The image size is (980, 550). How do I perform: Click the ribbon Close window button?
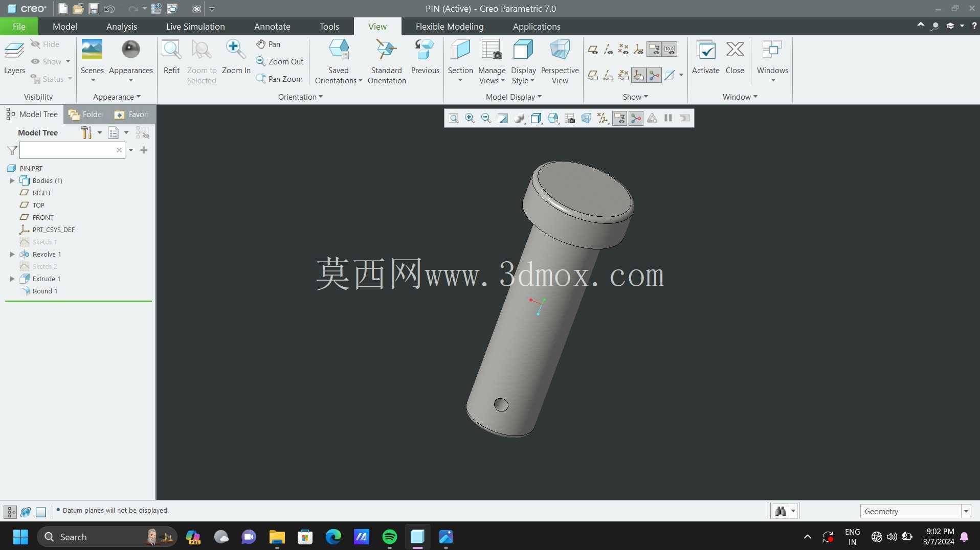click(x=735, y=57)
